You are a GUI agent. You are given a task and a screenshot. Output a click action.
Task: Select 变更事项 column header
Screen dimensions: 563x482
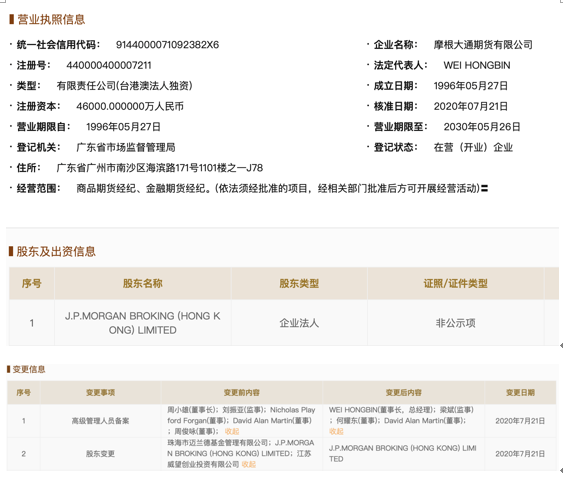point(101,393)
